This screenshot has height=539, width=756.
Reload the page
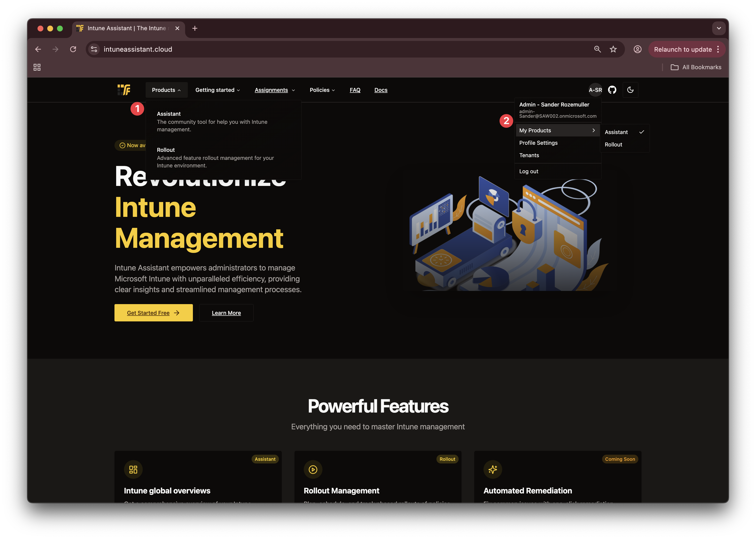pyautogui.click(x=73, y=49)
